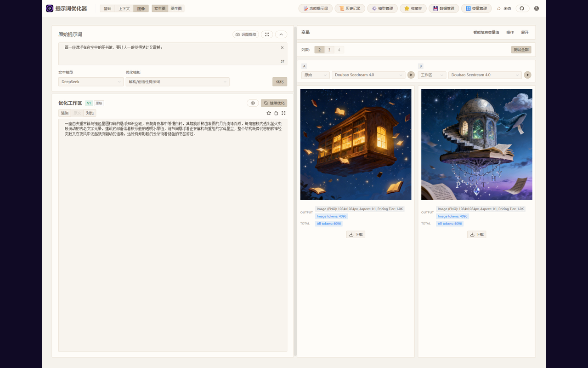Click the 优化 button
The width and height of the screenshot is (588, 368).
click(x=280, y=82)
